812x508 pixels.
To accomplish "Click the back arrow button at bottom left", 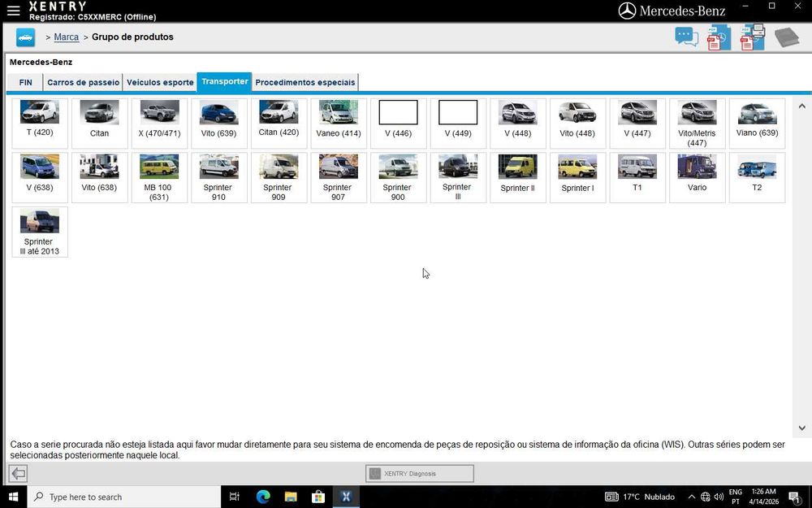I will 18,473.
